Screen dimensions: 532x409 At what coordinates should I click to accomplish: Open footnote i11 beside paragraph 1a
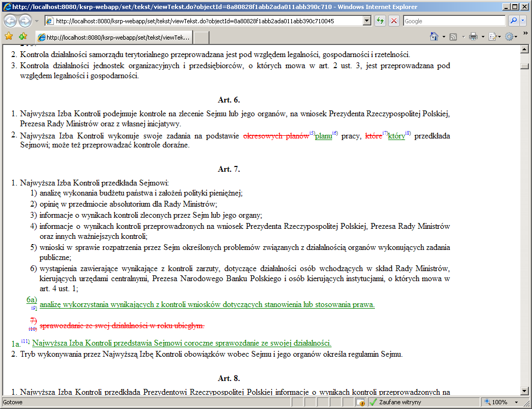click(x=25, y=341)
